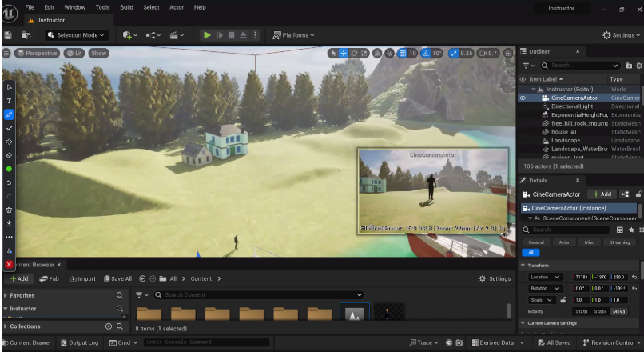Viewport: 644px width, 352px height.
Task: Switch to the Details tab
Action: (x=538, y=181)
